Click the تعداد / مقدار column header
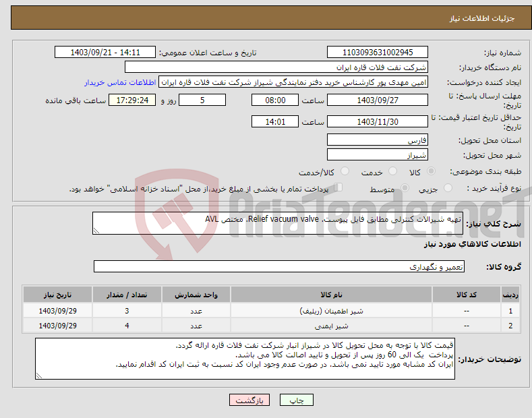 pyautogui.click(x=127, y=295)
